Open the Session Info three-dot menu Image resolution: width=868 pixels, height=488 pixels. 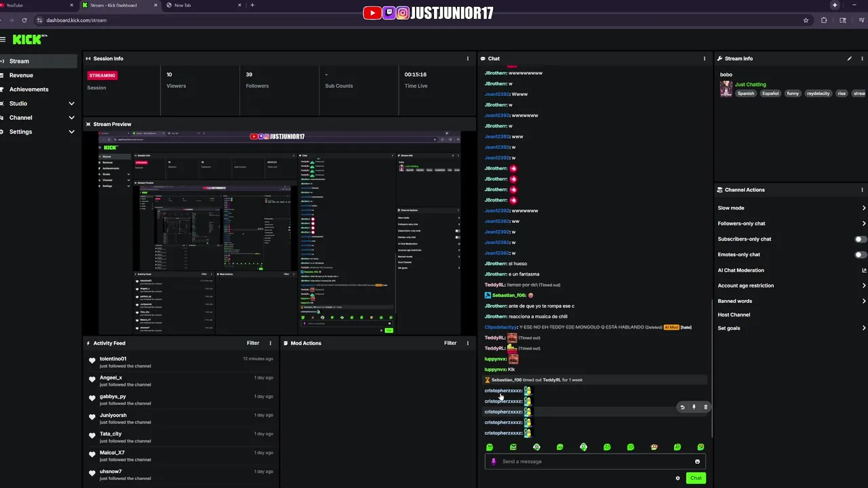point(467,58)
